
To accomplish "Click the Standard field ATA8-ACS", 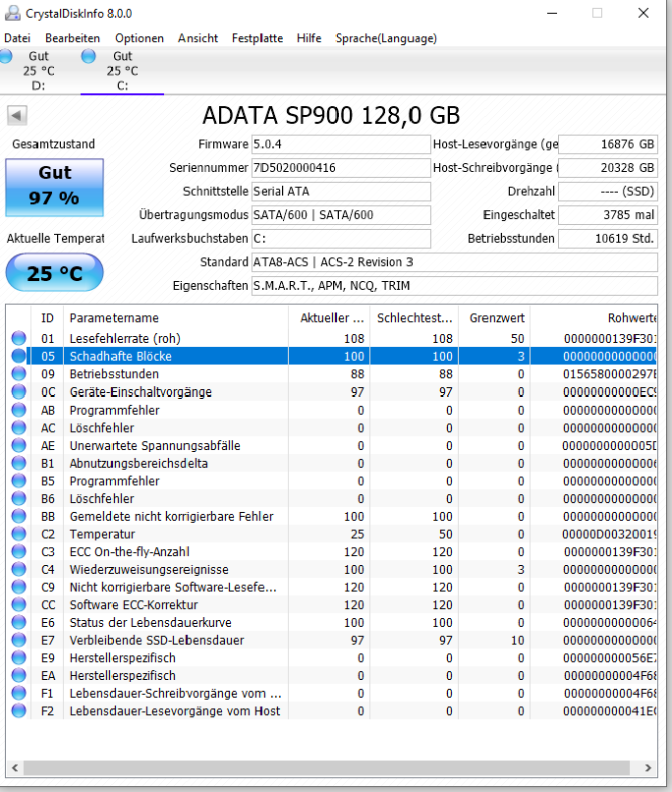I will tap(455, 262).
